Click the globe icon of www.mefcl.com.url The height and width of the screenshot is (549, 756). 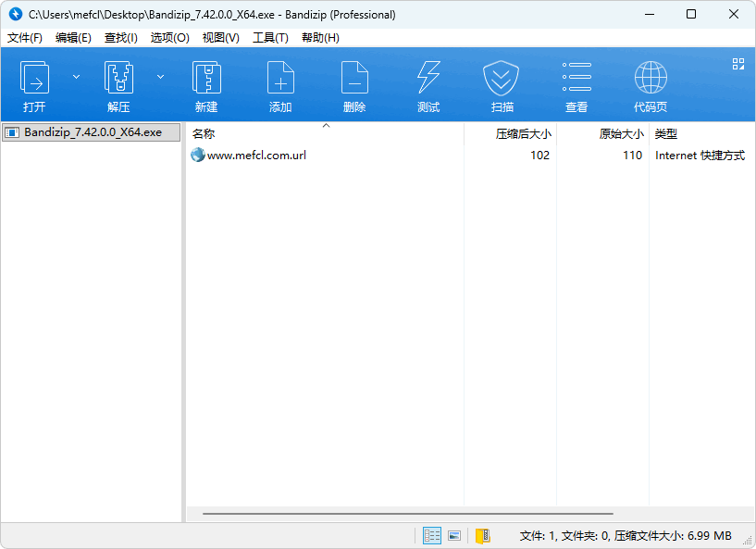pos(198,155)
